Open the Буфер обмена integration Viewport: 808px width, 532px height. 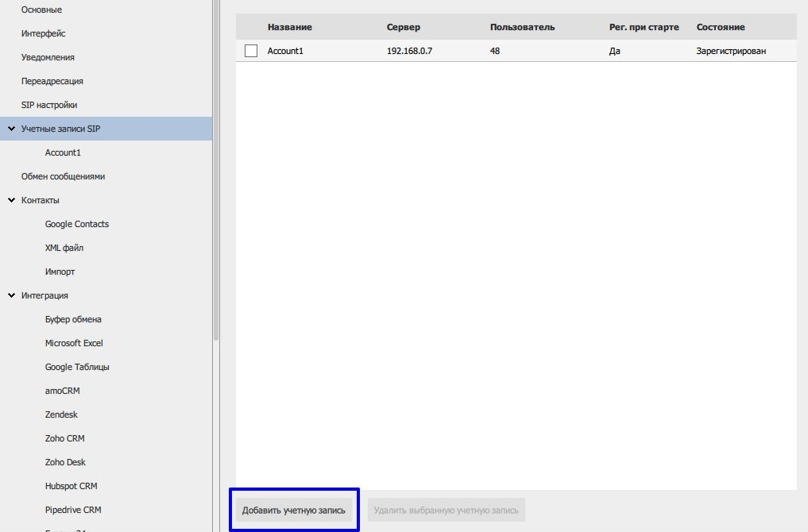coord(73,319)
